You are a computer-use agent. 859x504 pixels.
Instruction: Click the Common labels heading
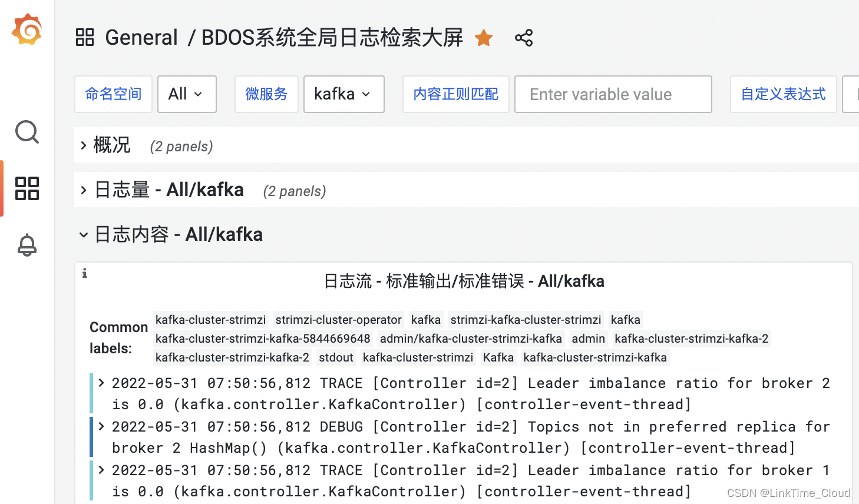point(118,338)
